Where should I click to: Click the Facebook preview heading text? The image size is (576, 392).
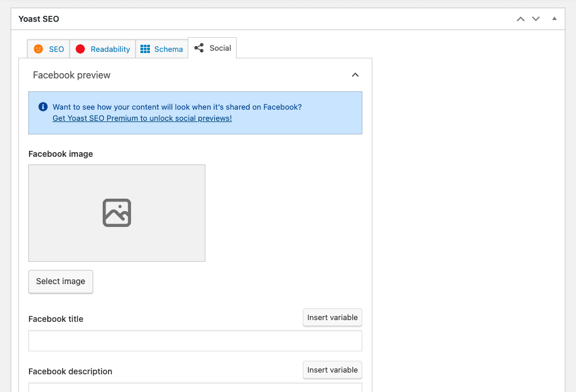coord(71,75)
